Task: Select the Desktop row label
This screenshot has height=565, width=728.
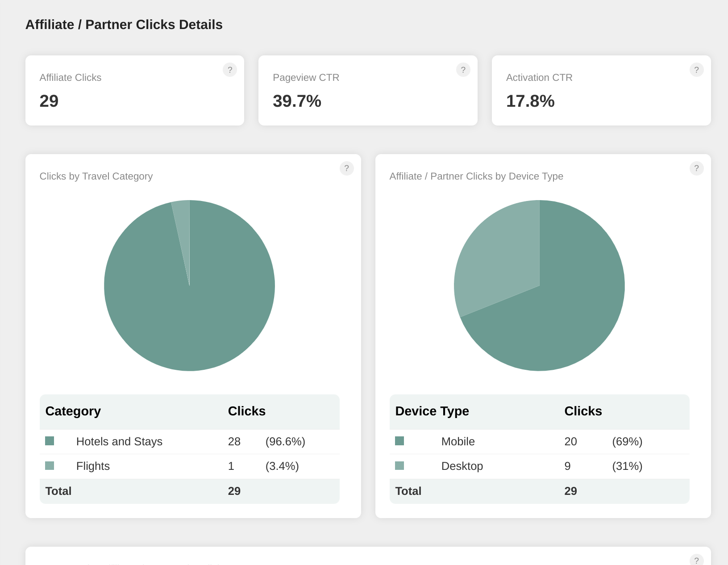Action: click(462, 466)
